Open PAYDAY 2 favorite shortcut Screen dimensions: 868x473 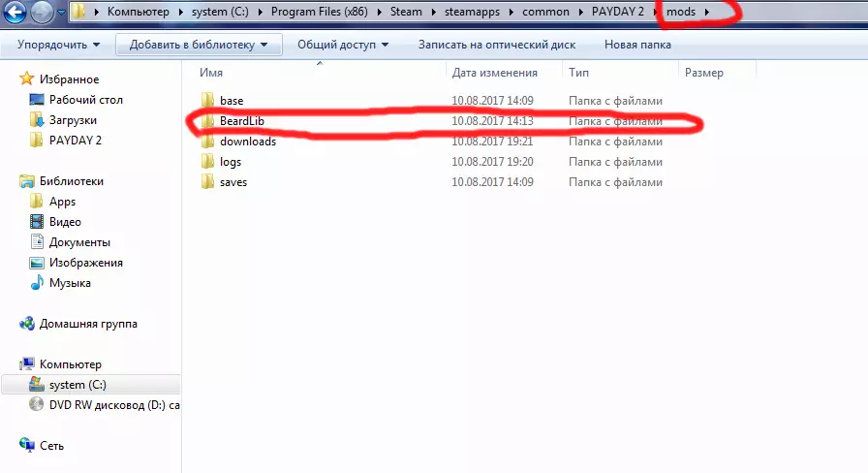pyautogui.click(x=76, y=141)
